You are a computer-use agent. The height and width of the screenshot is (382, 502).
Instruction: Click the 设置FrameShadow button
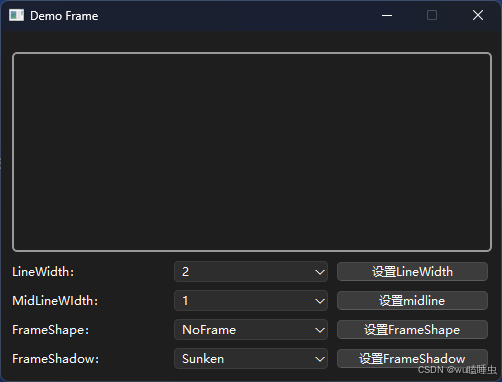tap(412, 359)
